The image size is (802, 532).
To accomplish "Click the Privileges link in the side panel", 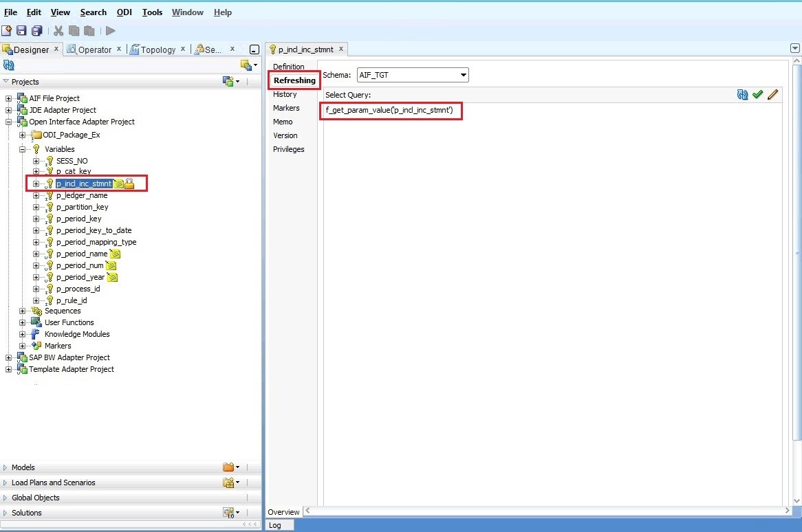I will point(288,149).
